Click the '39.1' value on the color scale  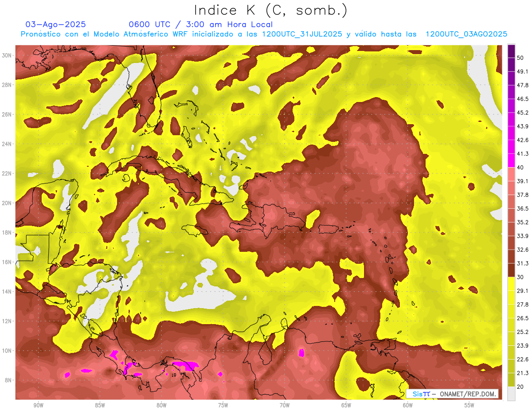522,181
